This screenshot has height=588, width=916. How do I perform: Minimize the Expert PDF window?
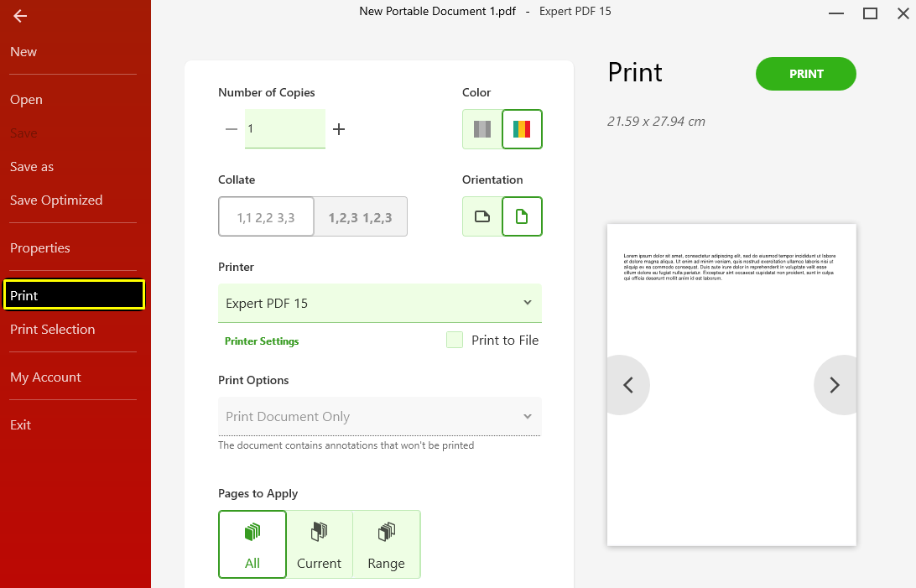[x=836, y=13]
